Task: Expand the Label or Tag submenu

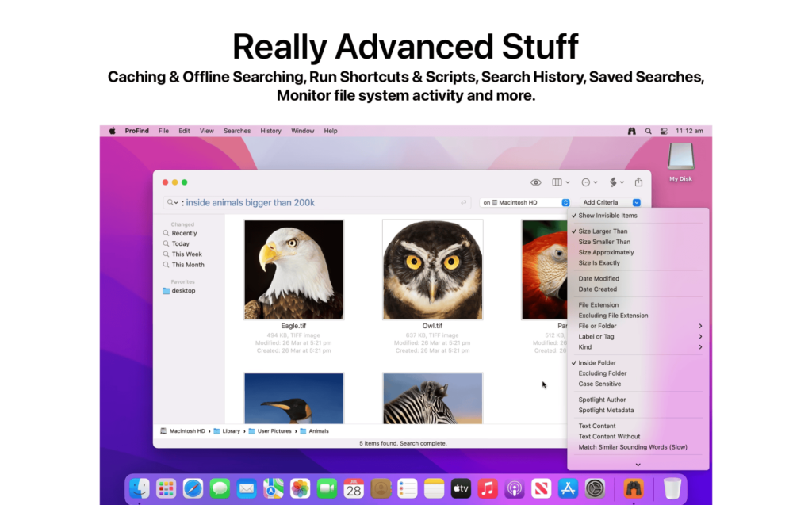Action: (596, 336)
